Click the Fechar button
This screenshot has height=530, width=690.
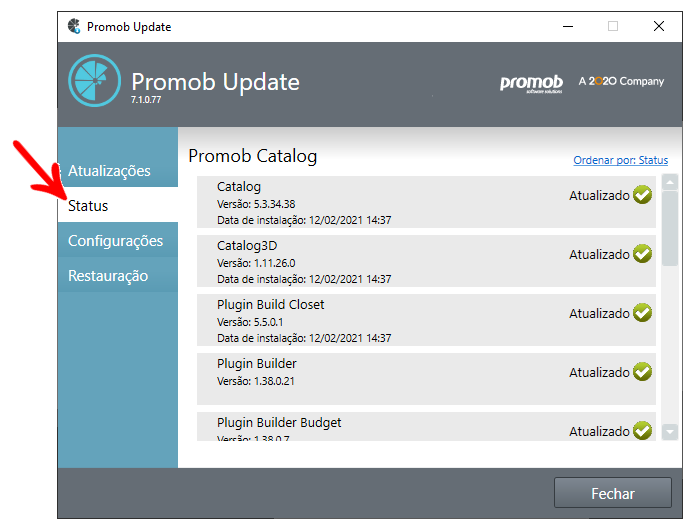[613, 493]
